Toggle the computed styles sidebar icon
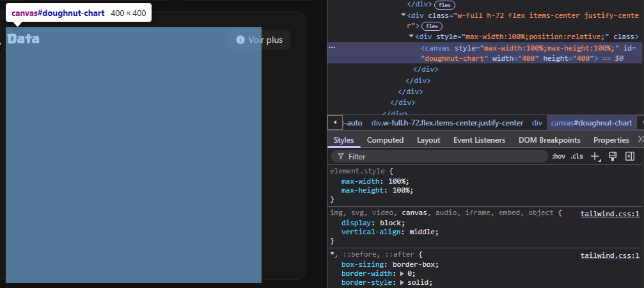The width and height of the screenshot is (644, 288). [x=630, y=156]
